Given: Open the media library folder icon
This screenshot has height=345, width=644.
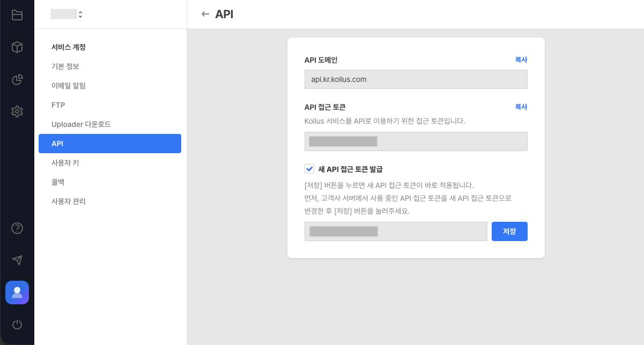Looking at the screenshot, I should (17, 15).
